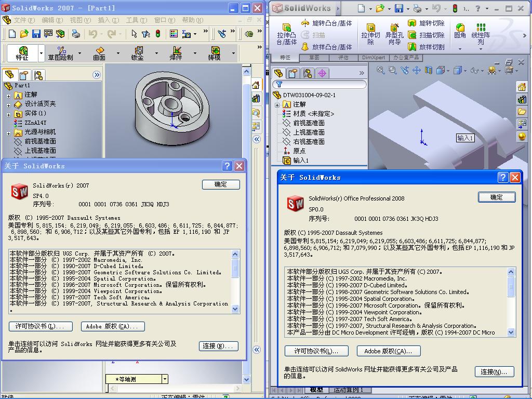Click 连接(N) in the 2008 About dialog
This screenshot has height=399, width=532.
coord(495,372)
